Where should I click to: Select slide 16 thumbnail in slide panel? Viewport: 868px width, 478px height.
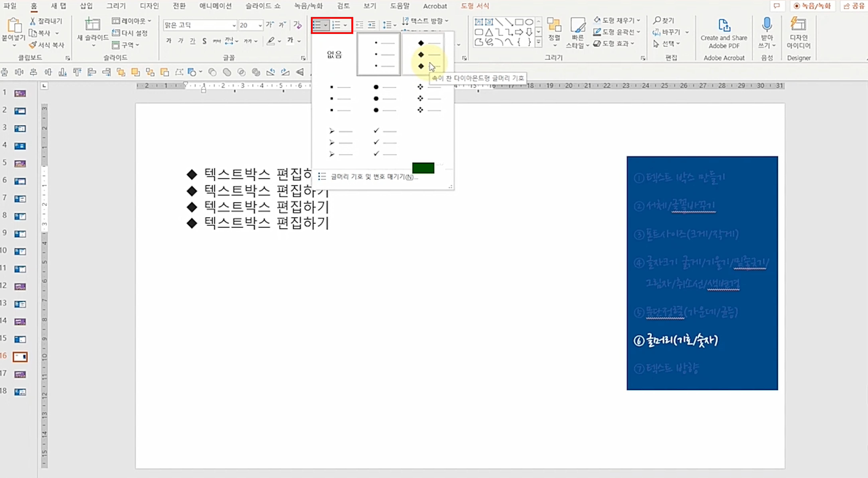coord(20,356)
